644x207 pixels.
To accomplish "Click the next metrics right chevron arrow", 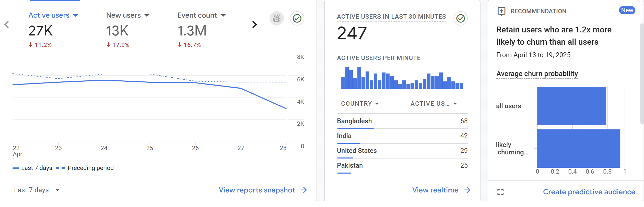I will [254, 25].
